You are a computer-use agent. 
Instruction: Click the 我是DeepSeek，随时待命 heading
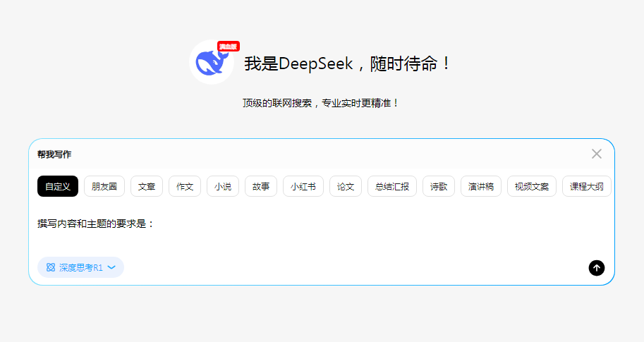(348, 63)
